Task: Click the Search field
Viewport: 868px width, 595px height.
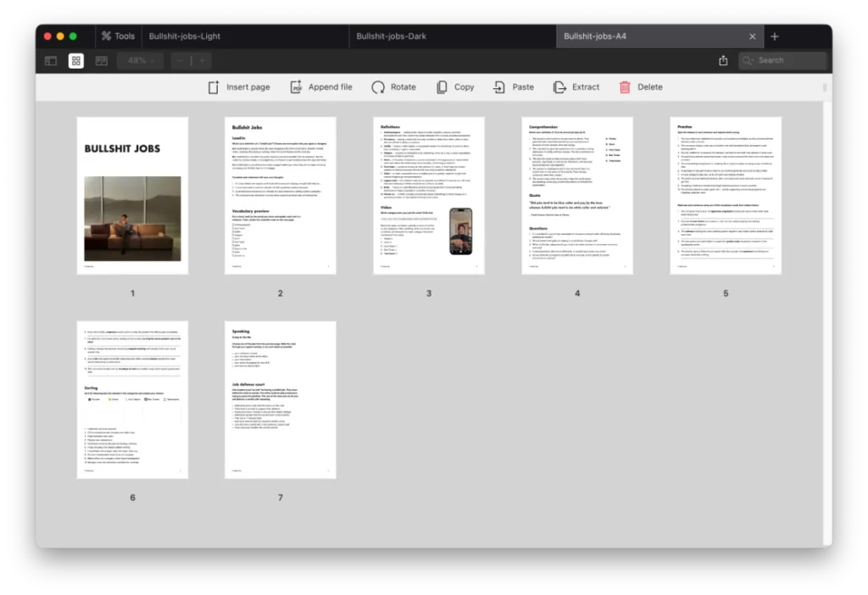Action: click(782, 61)
